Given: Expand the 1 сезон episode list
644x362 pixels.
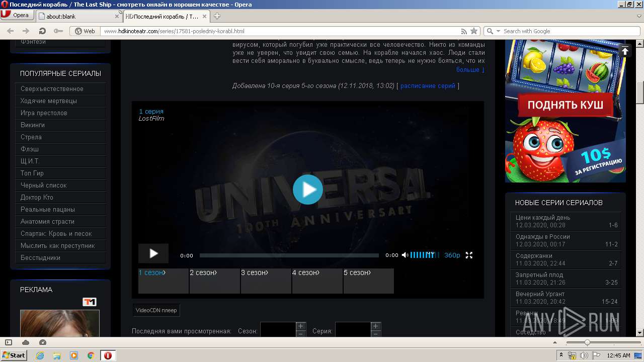Looking at the screenshot, I should pyautogui.click(x=164, y=281).
